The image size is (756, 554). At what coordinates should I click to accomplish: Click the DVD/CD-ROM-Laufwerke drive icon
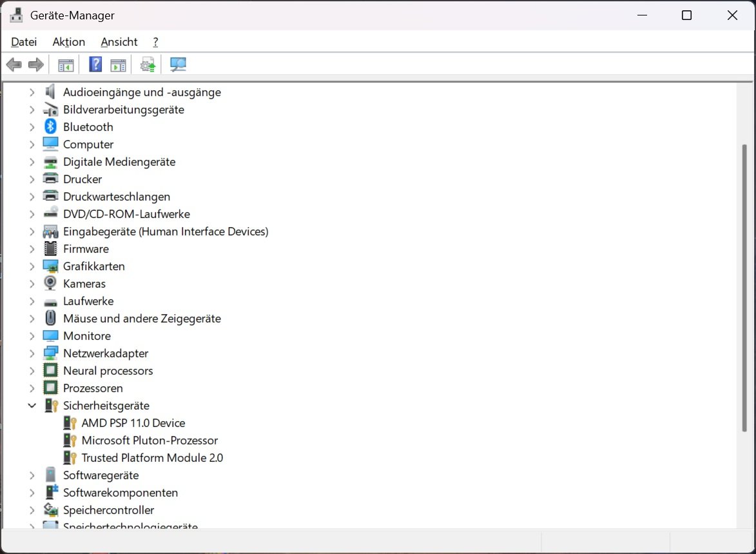pos(50,213)
